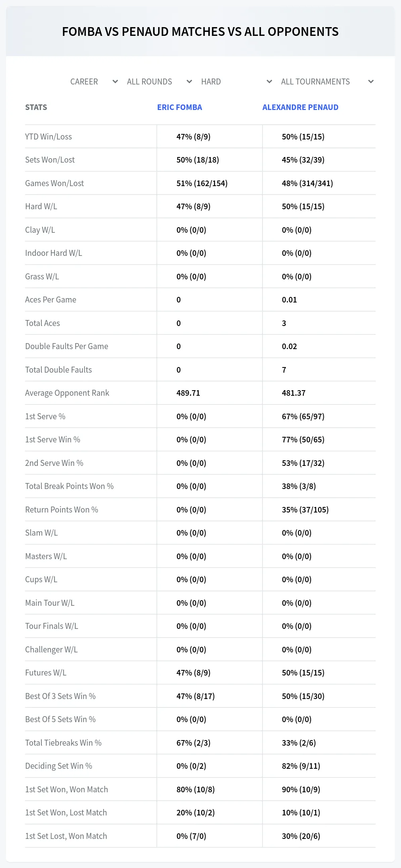Click the chevron next to CAREER
The image size is (401, 868).
[115, 82]
